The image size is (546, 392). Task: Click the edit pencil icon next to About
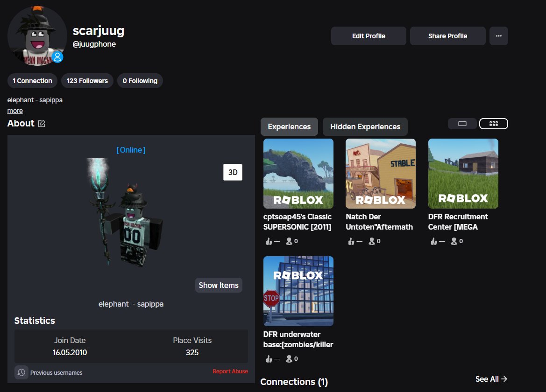[43, 123]
